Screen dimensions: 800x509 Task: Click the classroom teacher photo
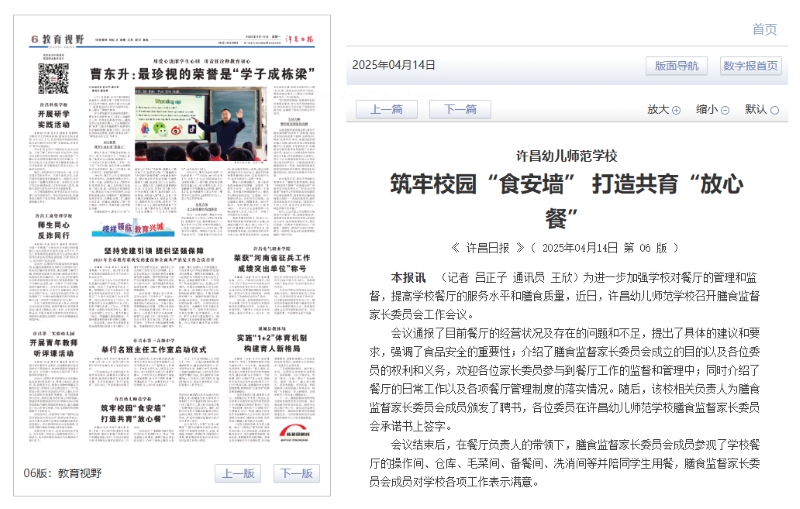pos(201,124)
